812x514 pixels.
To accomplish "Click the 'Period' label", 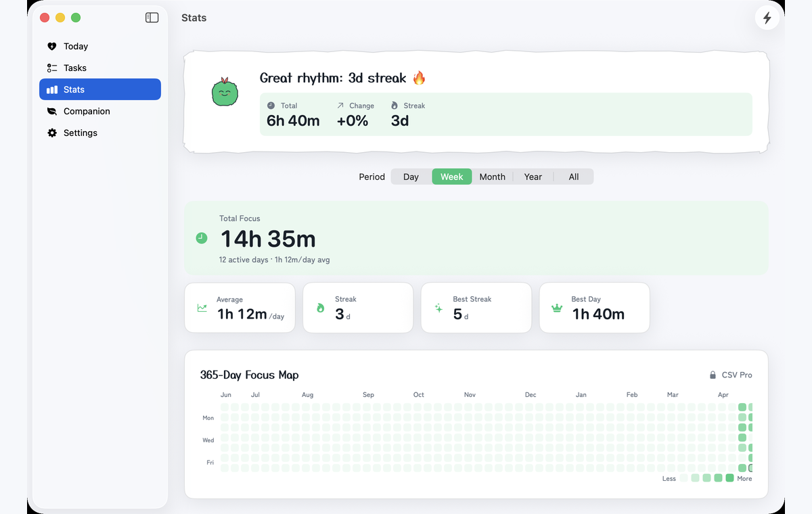I will 371,177.
